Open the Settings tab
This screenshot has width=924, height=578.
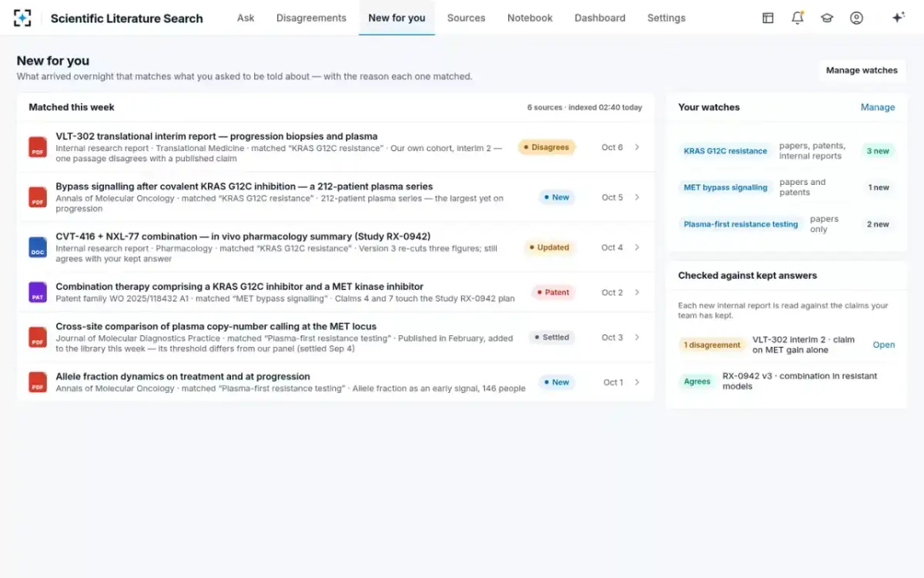pyautogui.click(x=666, y=18)
